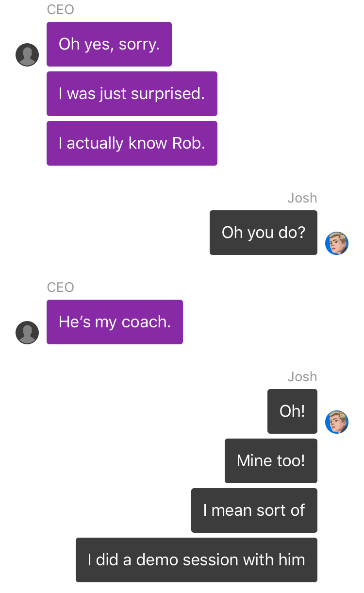The width and height of the screenshot is (364, 593).
Task: Click the CEO name above "He's my coach."
Action: (x=61, y=288)
